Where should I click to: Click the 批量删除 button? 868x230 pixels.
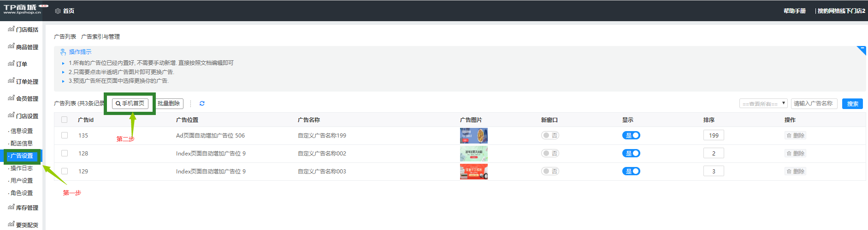click(x=169, y=104)
